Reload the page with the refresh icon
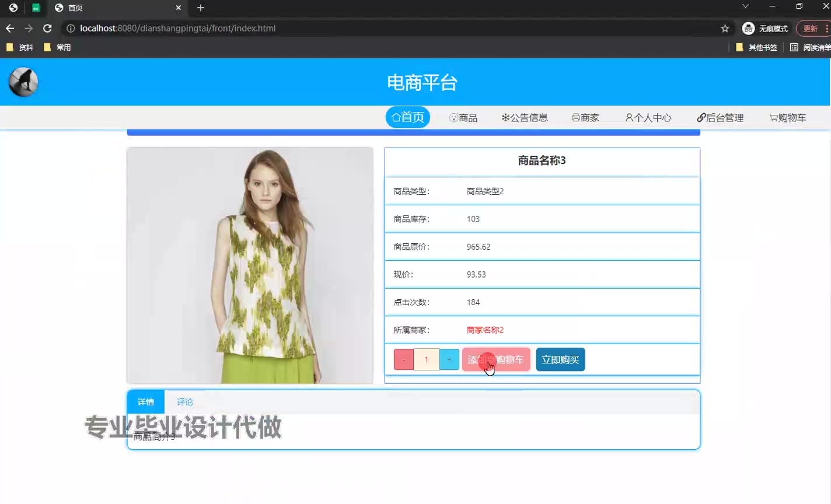The width and height of the screenshot is (831, 504). (47, 28)
